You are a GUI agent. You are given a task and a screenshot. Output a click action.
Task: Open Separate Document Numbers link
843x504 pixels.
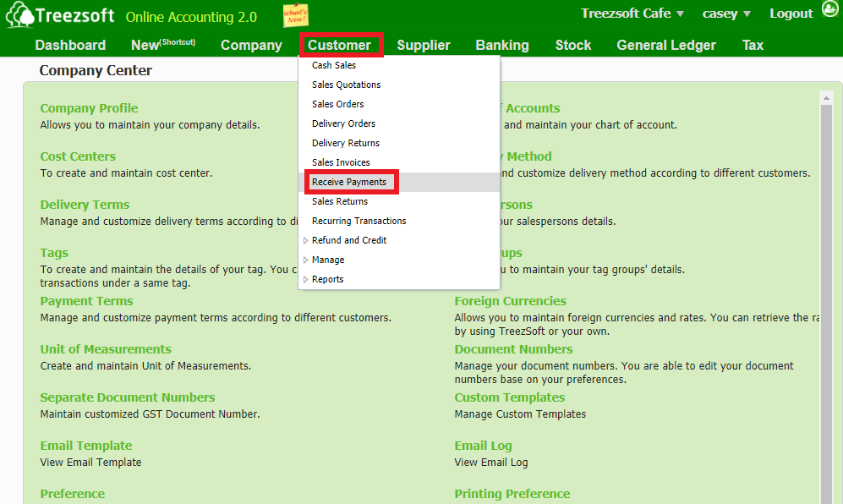(128, 397)
